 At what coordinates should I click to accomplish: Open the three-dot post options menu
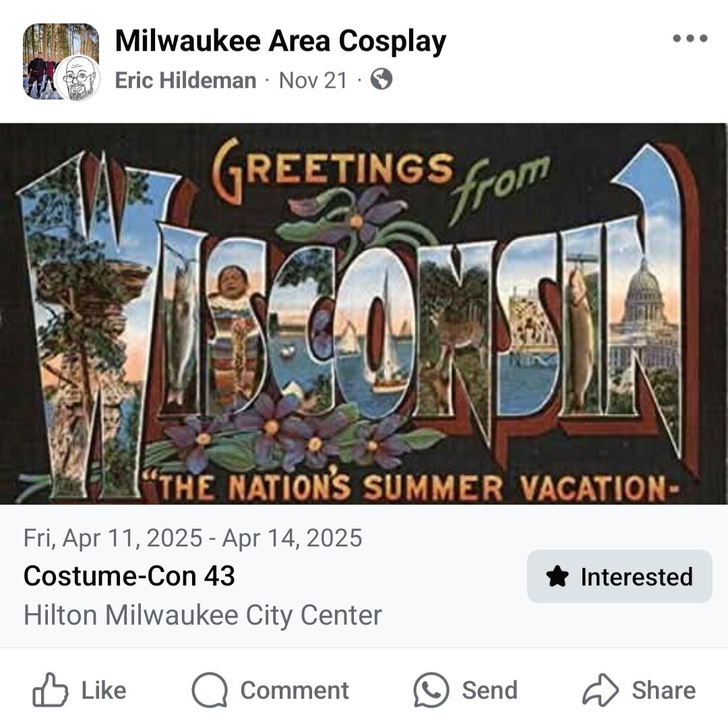click(x=690, y=38)
